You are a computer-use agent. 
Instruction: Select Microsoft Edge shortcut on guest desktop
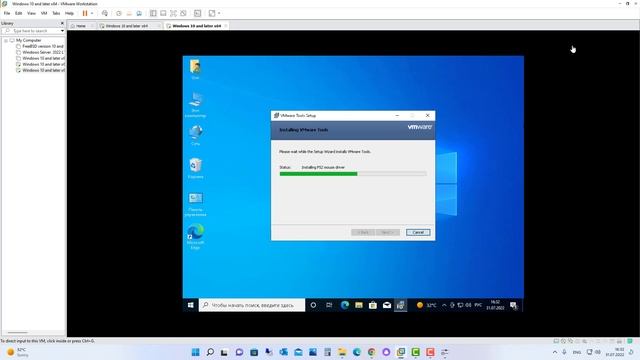point(196,236)
